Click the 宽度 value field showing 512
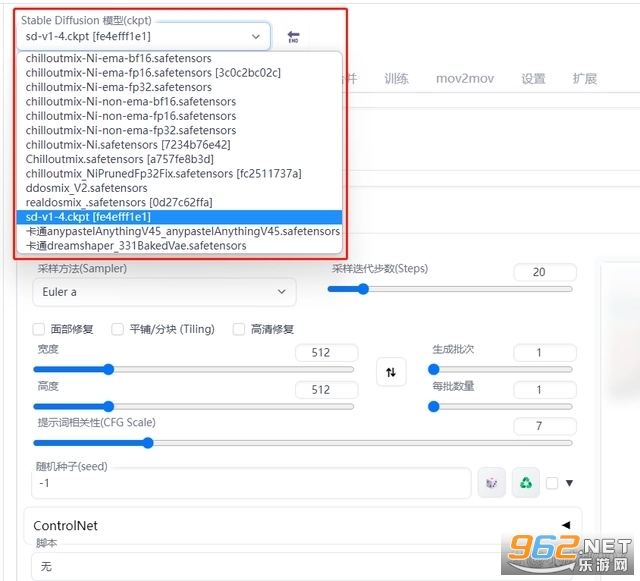 (327, 353)
